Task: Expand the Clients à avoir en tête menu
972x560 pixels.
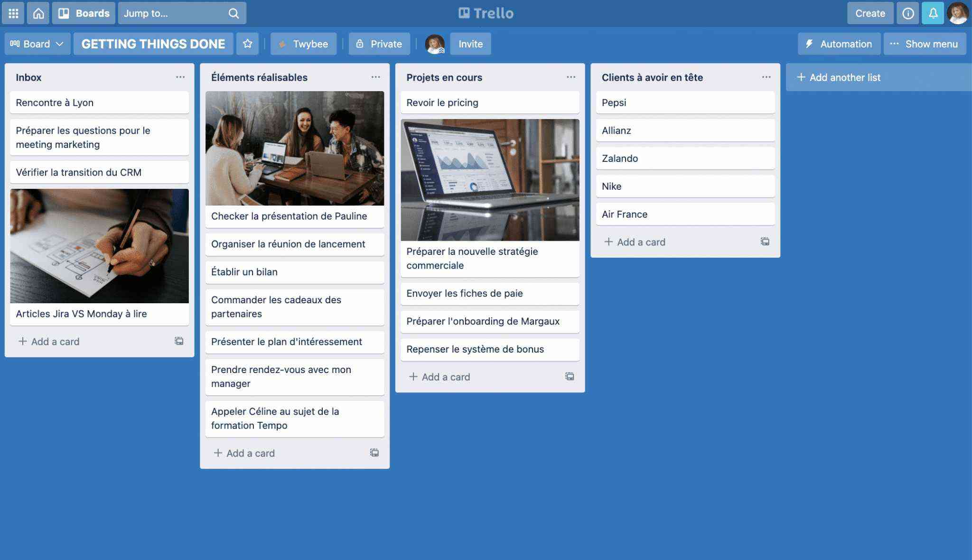Action: click(x=766, y=77)
